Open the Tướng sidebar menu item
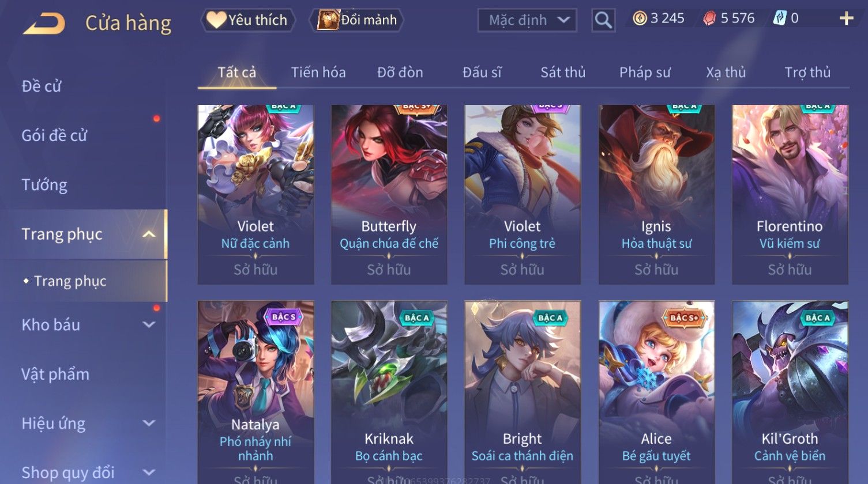This screenshot has height=484, width=868. [x=44, y=185]
